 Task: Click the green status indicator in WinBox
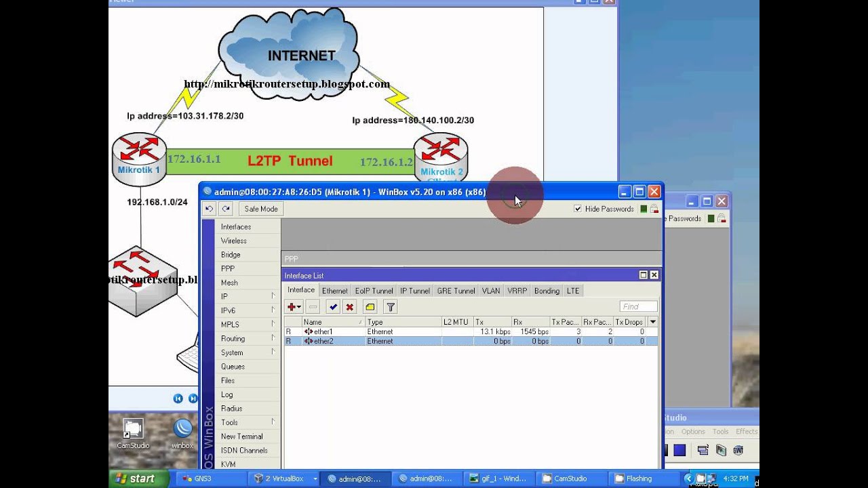point(644,209)
